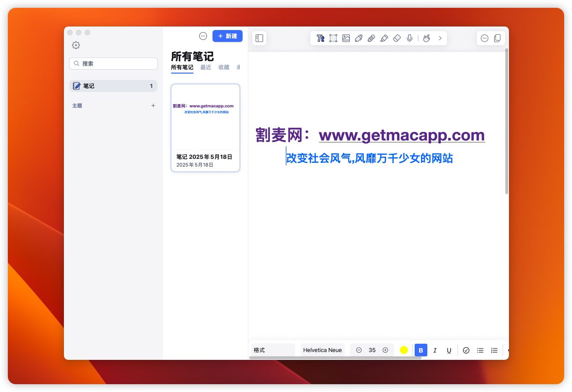572x392 pixels.
Task: Click the editor's vertical scrollbar
Action: [507, 121]
